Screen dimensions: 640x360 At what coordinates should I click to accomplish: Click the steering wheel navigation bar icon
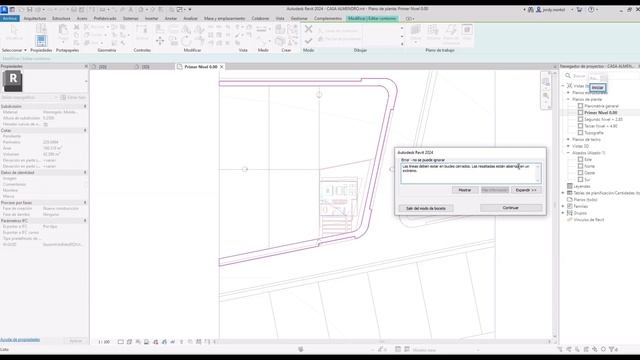546,82
